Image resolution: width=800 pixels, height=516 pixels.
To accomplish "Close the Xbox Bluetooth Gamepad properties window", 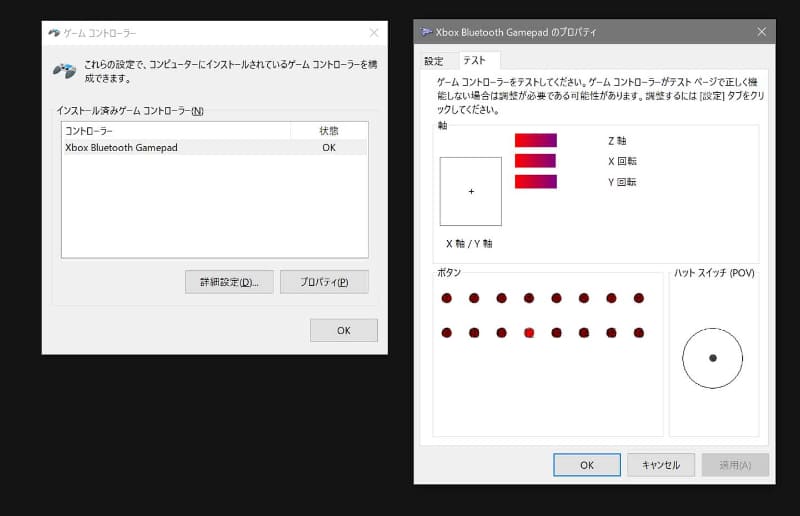I will [x=762, y=32].
